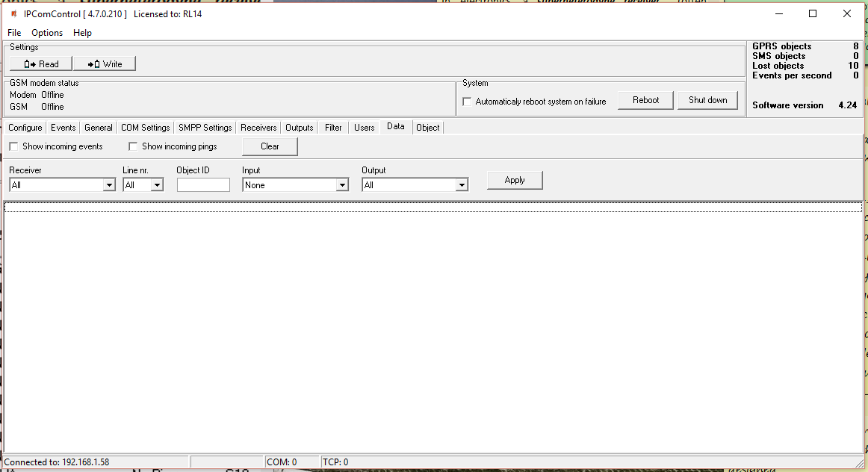Open the File menu
Screen dimensions: 868x472
coord(14,33)
